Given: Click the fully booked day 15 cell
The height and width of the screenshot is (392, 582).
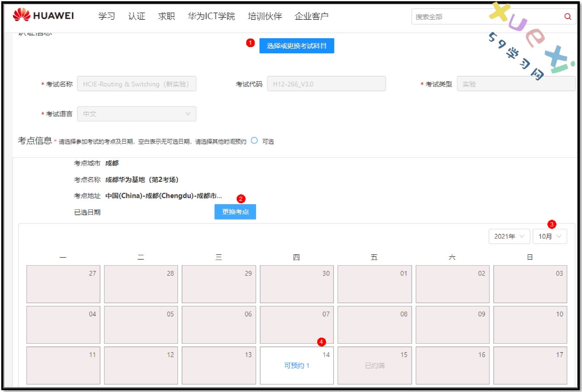Looking at the screenshot, I should point(374,365).
